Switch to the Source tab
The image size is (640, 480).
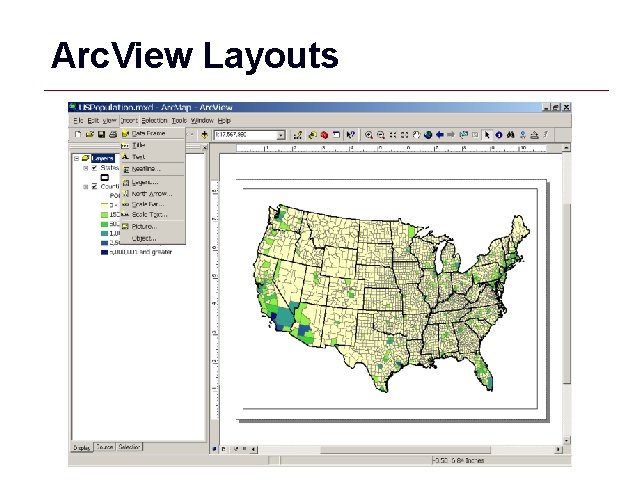104,447
